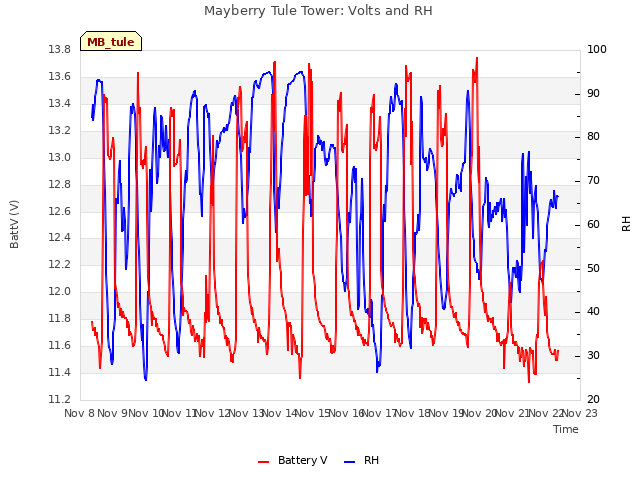Click the chart title Mayberry Tule Tower
The image size is (640, 480).
pos(318,10)
